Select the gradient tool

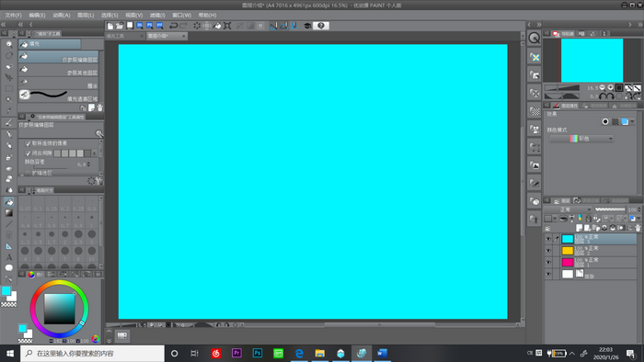9,213
